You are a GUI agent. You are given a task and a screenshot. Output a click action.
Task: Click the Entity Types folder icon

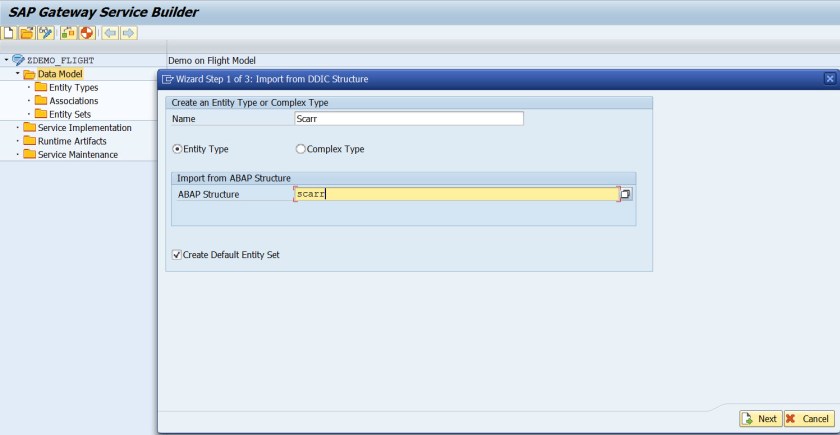click(41, 87)
